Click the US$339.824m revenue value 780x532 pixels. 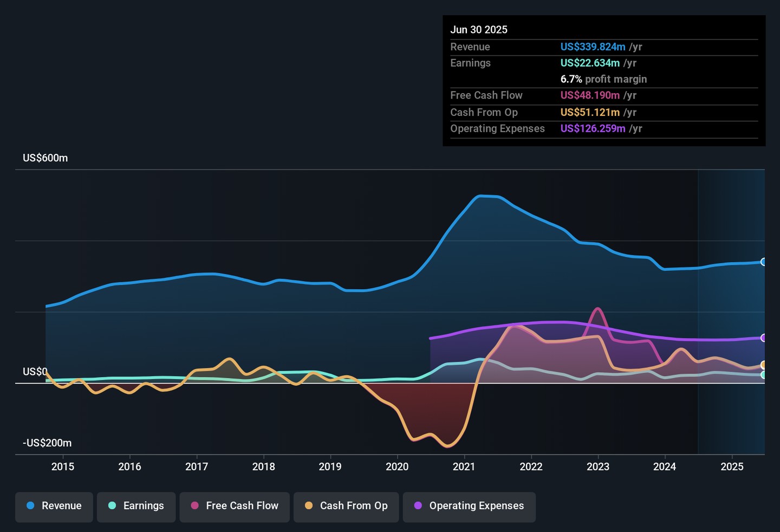coord(593,47)
